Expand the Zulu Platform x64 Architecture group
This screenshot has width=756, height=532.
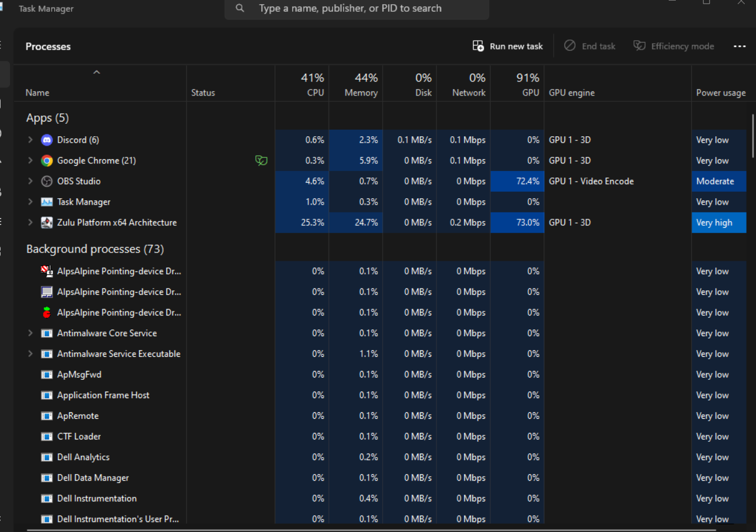[x=30, y=222]
